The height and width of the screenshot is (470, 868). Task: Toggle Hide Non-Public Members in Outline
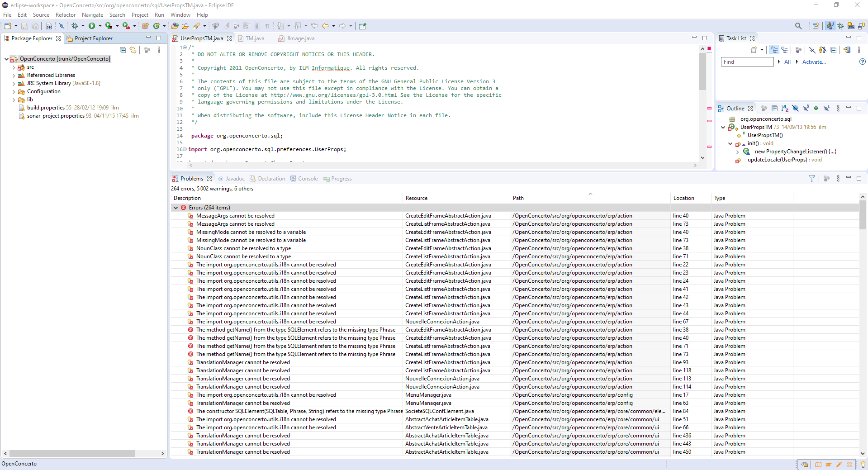pos(816,108)
